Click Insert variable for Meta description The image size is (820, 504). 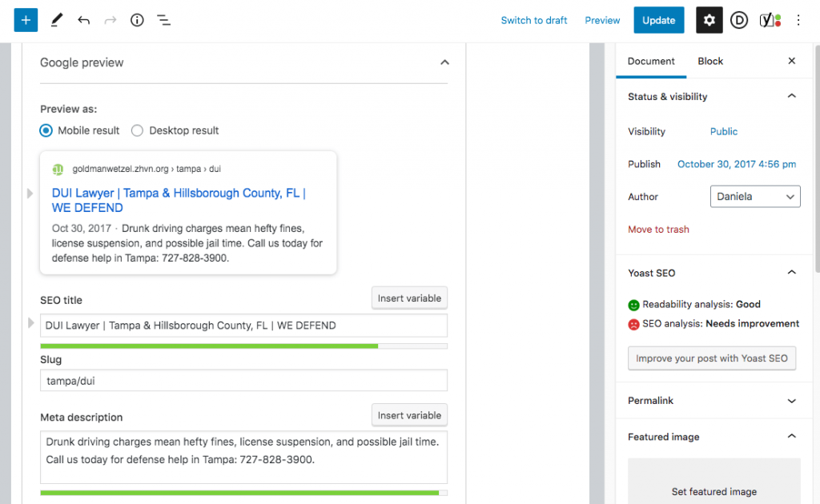coord(409,415)
